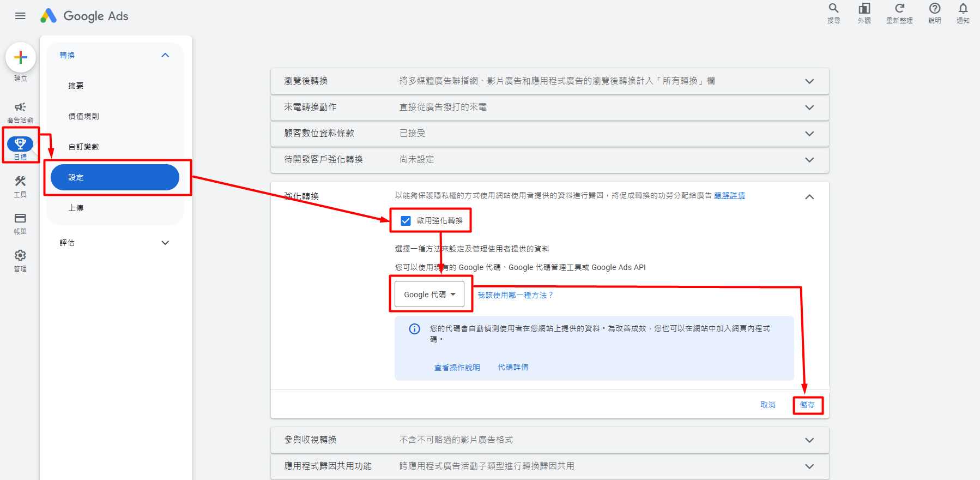Expand the 瀏覽後轉換 section
Image resolution: width=980 pixels, height=480 pixels.
pos(809,81)
